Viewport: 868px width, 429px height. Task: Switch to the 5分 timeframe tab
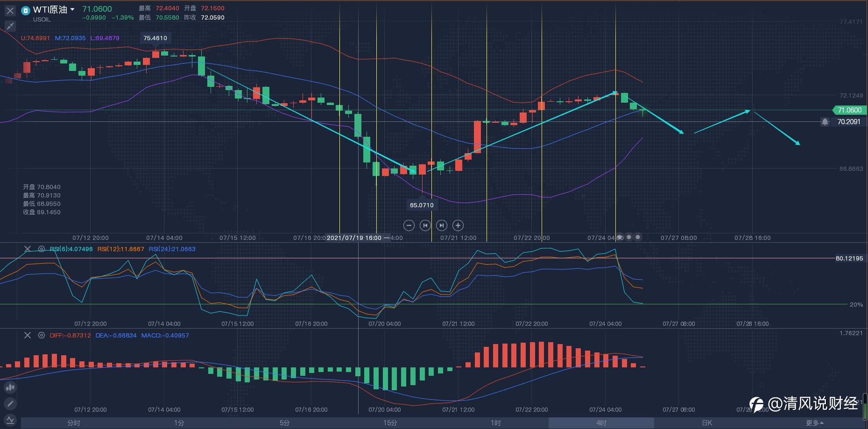285,423
